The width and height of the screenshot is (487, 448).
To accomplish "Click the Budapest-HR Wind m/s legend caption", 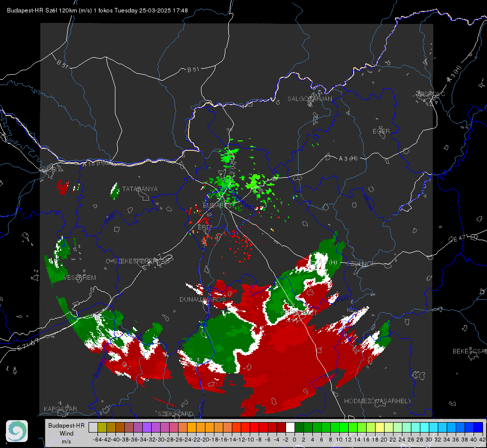I will 66,434.
